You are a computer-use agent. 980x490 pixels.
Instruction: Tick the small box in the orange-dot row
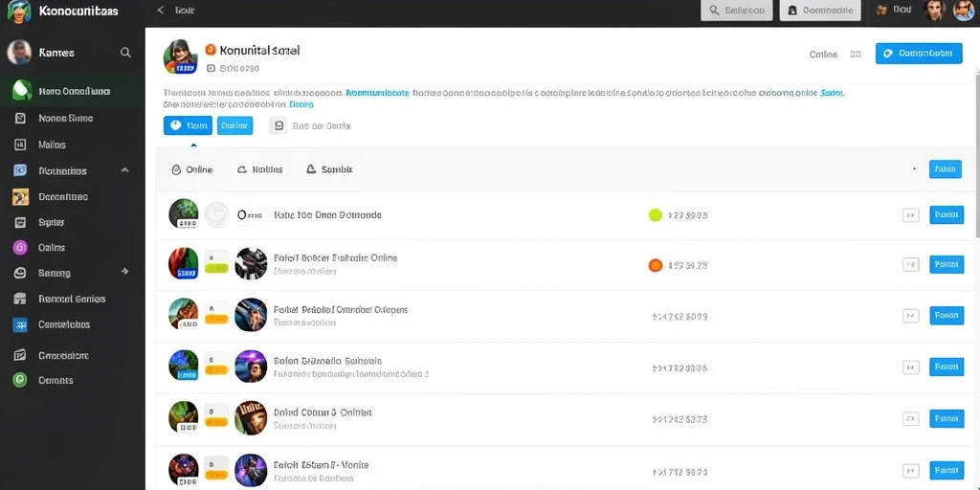click(x=911, y=265)
